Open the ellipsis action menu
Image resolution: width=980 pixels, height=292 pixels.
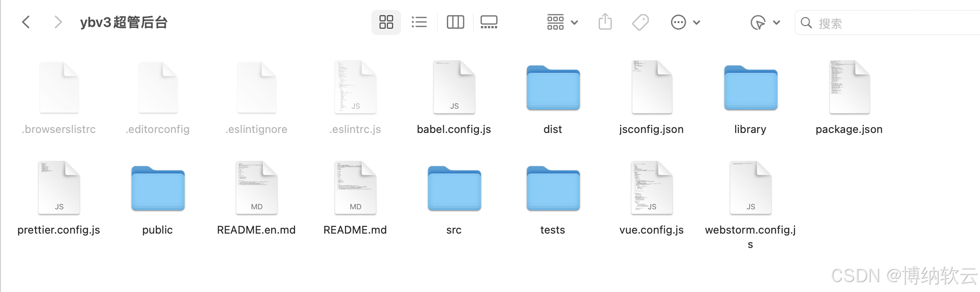pos(685,22)
